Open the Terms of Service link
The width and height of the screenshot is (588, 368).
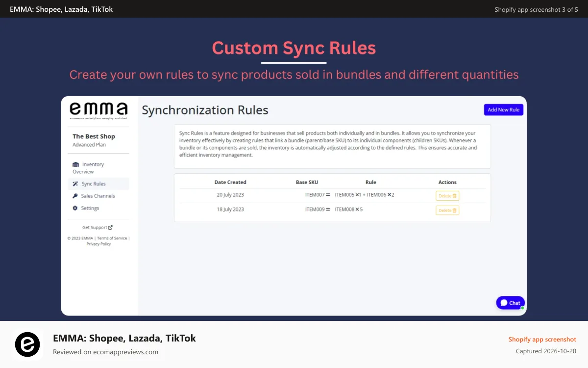(113, 238)
